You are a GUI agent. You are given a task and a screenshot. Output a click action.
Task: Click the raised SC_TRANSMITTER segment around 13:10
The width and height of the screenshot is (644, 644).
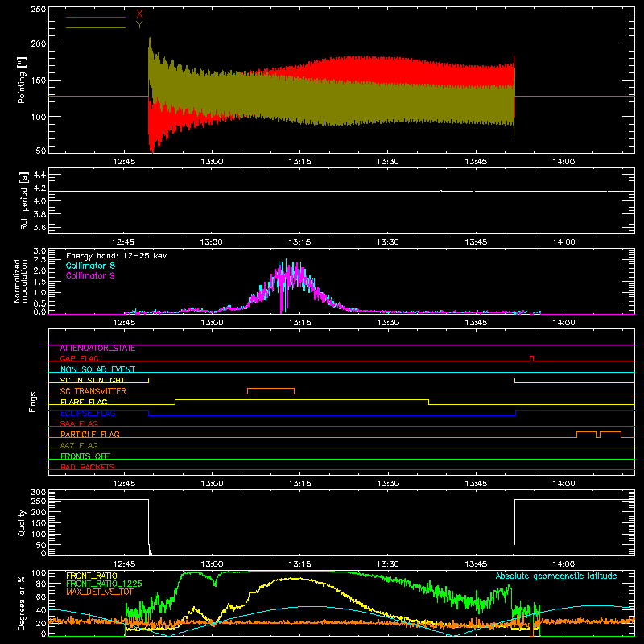click(x=270, y=390)
